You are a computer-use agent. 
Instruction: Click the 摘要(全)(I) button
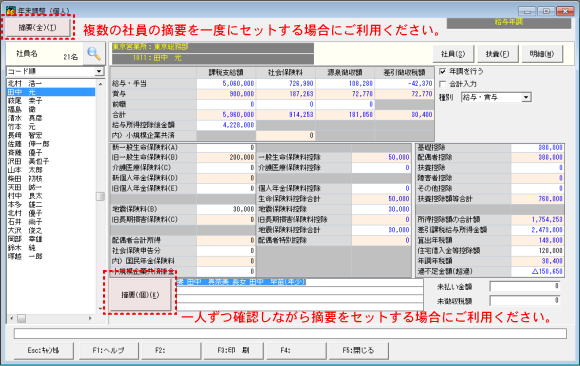[37, 27]
